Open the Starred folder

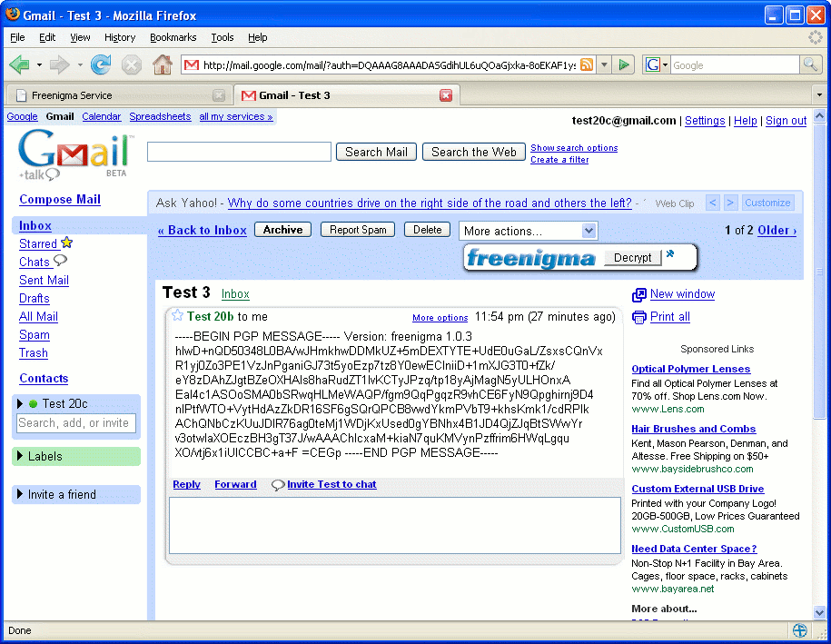[x=38, y=243]
